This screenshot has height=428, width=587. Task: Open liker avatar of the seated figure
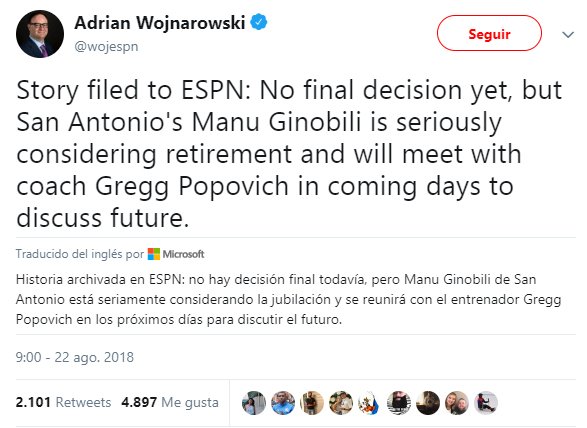[x=486, y=403]
